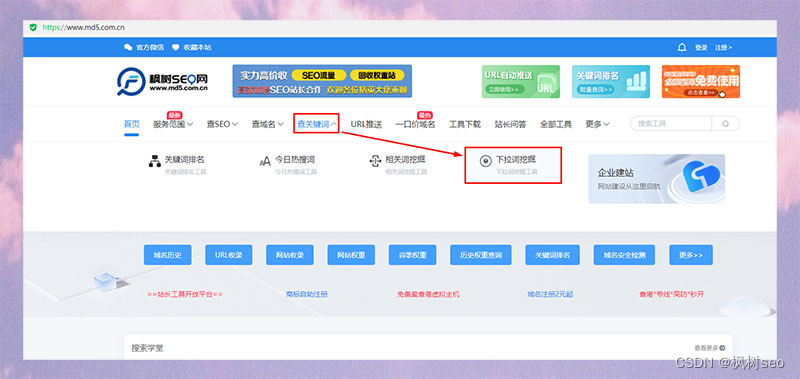Click the URL收录 button
Image resolution: width=800 pixels, height=379 pixels.
point(229,255)
